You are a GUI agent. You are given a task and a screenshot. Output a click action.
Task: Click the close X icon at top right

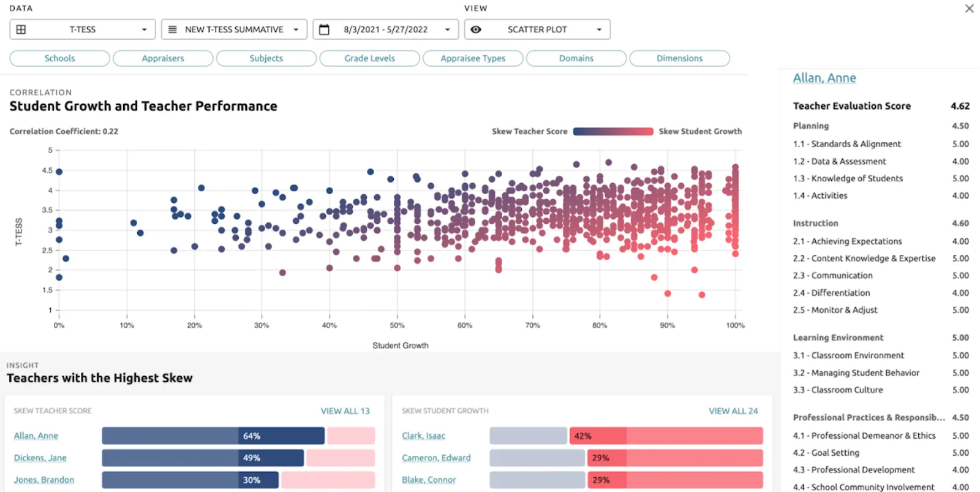pyautogui.click(x=969, y=9)
